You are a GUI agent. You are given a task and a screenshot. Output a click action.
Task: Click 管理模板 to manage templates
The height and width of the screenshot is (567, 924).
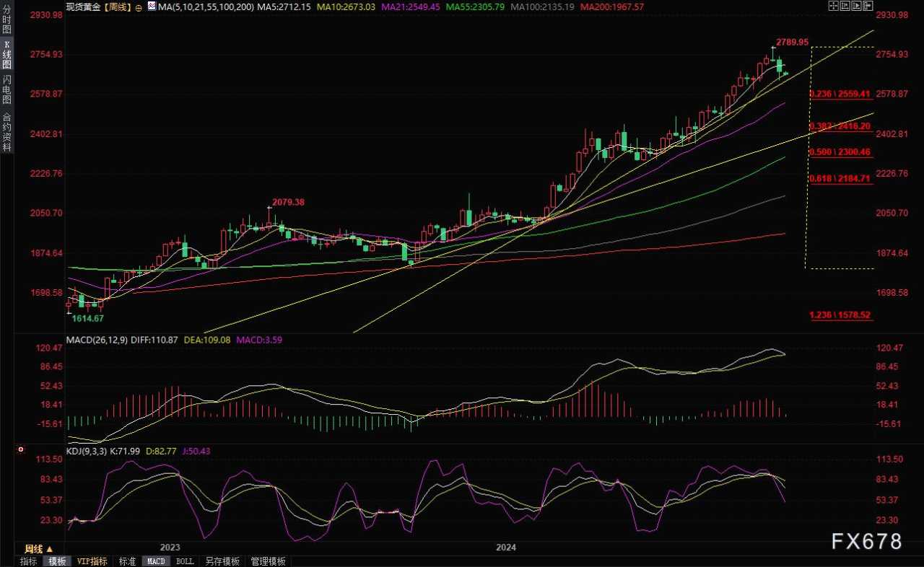click(268, 561)
